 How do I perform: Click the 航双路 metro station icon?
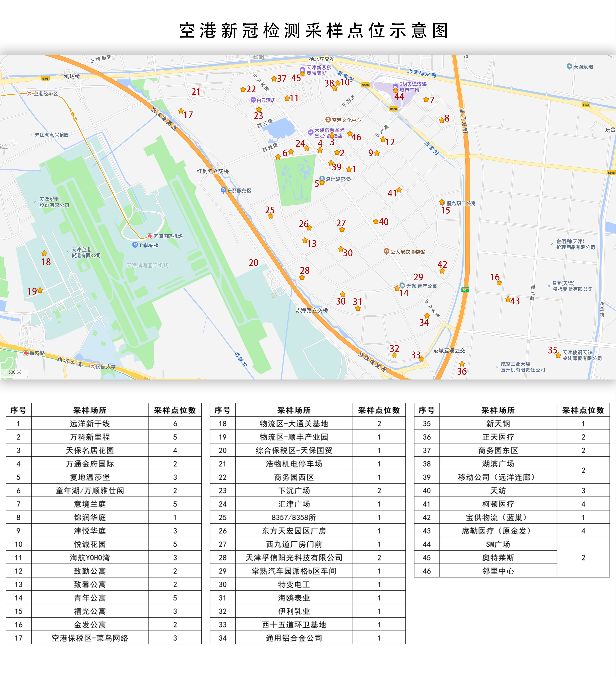(x=26, y=353)
